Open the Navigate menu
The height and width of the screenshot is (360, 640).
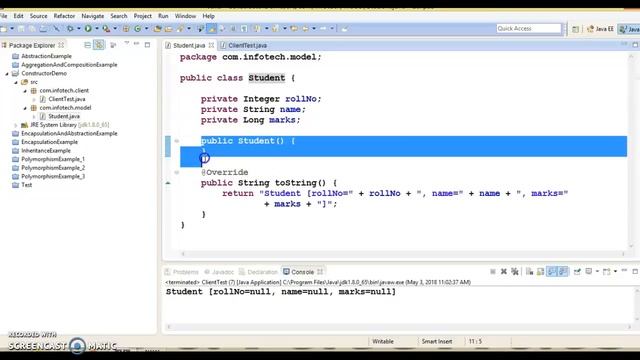pos(93,16)
